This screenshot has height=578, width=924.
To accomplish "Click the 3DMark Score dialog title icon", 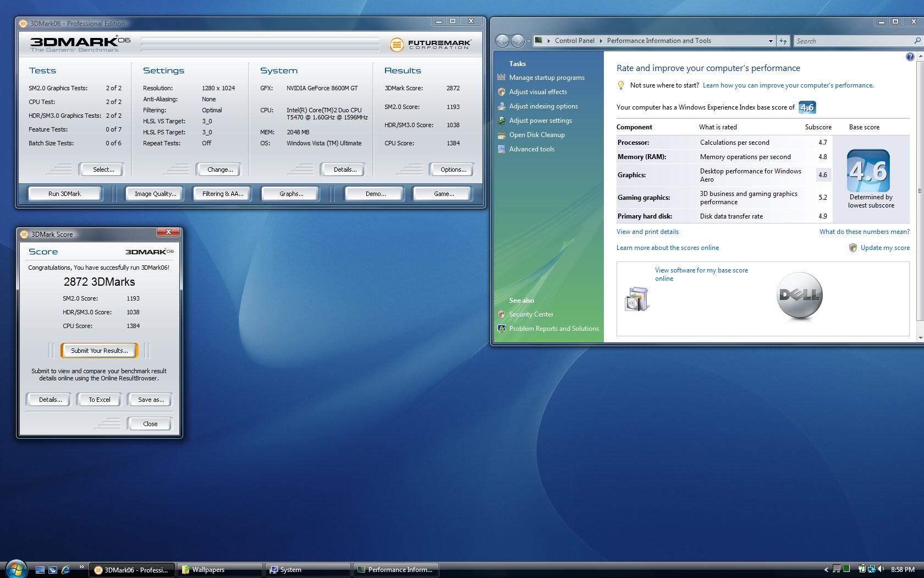I will (x=24, y=234).
